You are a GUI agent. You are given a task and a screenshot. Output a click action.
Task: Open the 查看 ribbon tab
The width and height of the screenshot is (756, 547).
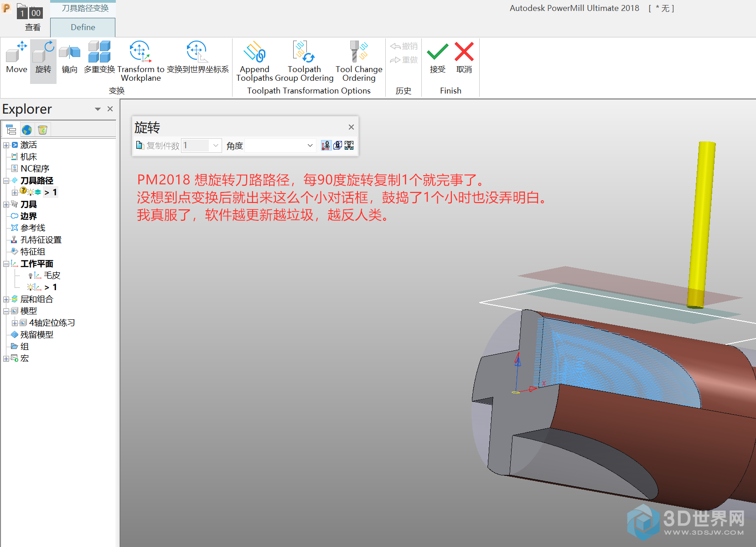(32, 27)
